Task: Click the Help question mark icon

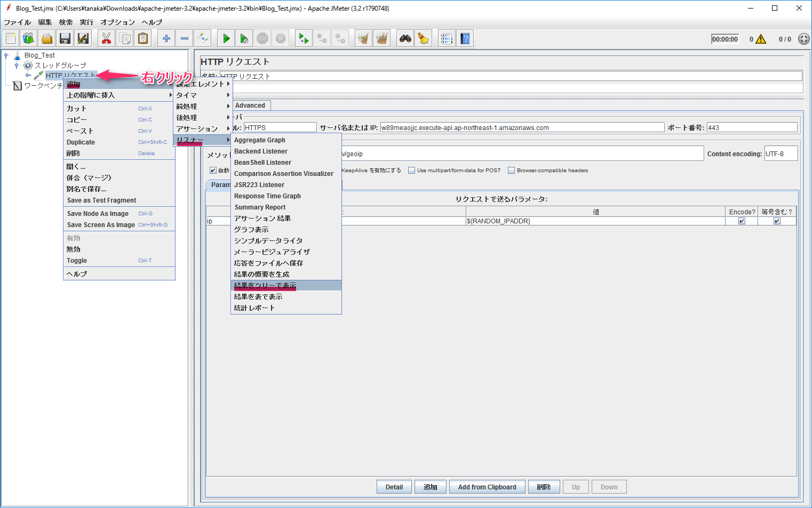Action: point(465,38)
